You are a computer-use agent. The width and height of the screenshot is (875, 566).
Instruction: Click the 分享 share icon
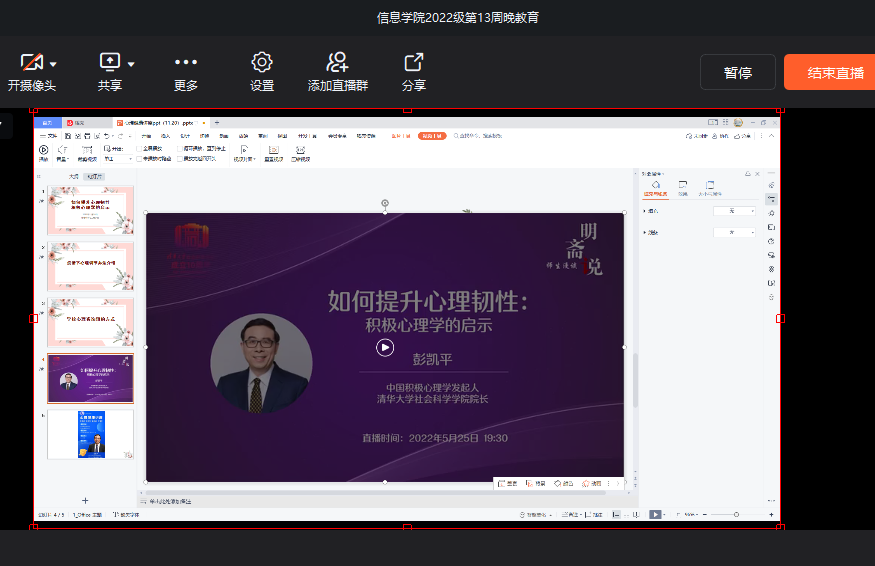(x=413, y=63)
